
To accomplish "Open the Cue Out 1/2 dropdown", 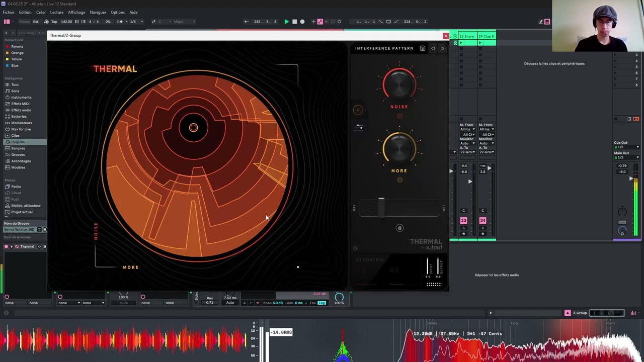I will click(x=627, y=147).
